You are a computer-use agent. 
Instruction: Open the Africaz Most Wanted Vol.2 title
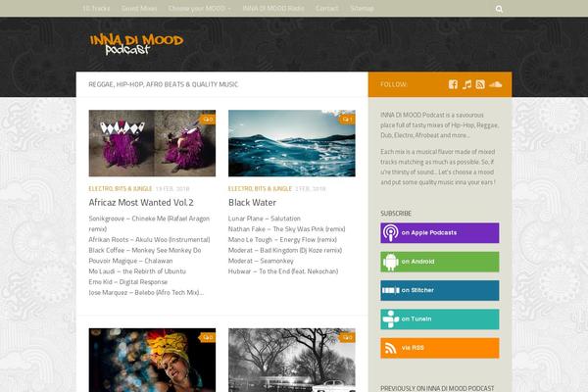point(141,203)
